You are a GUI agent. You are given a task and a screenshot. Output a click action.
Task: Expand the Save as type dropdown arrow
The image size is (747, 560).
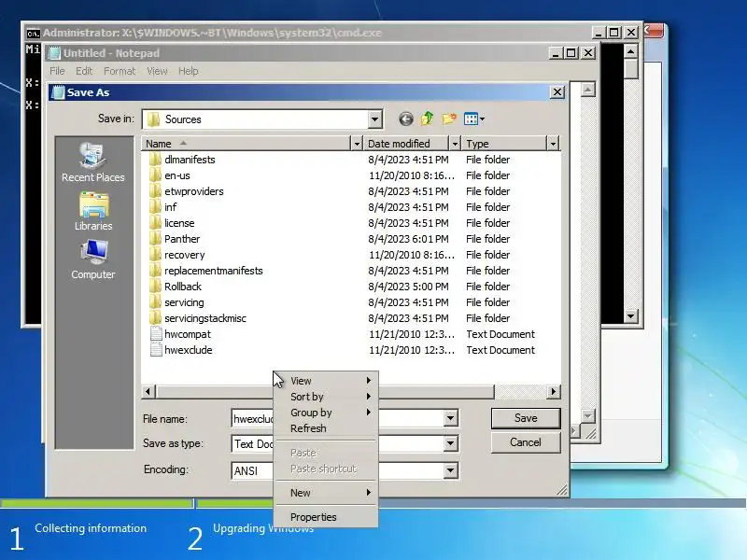pyautogui.click(x=450, y=444)
